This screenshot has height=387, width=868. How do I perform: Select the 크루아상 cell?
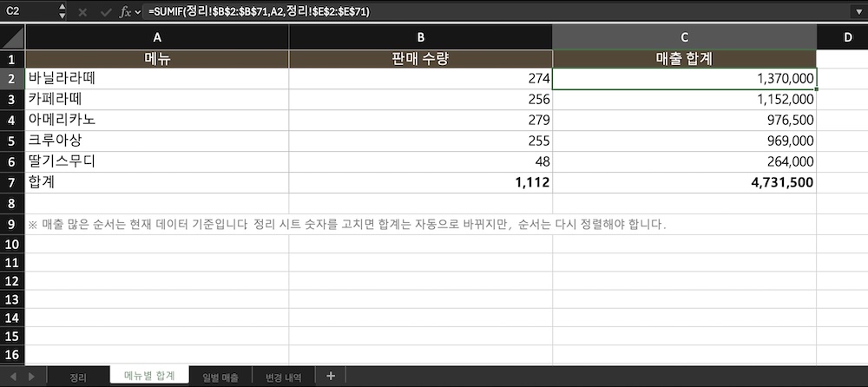pos(157,141)
